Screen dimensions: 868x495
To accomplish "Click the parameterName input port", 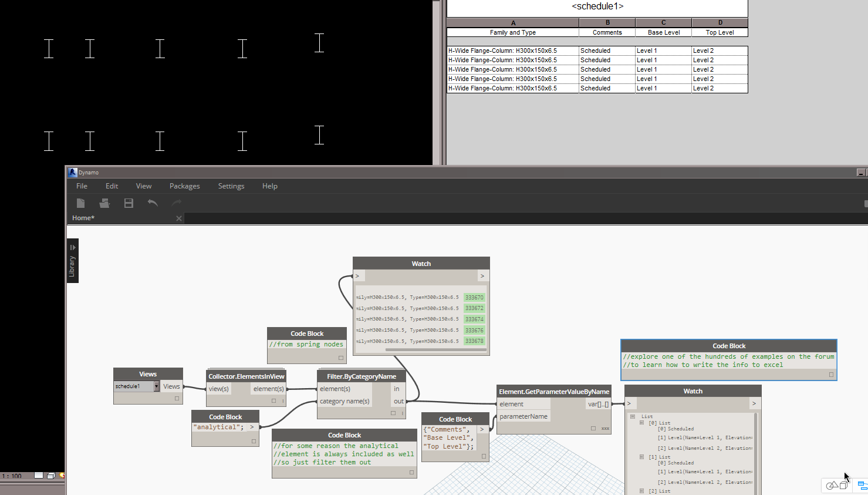I will 523,416.
